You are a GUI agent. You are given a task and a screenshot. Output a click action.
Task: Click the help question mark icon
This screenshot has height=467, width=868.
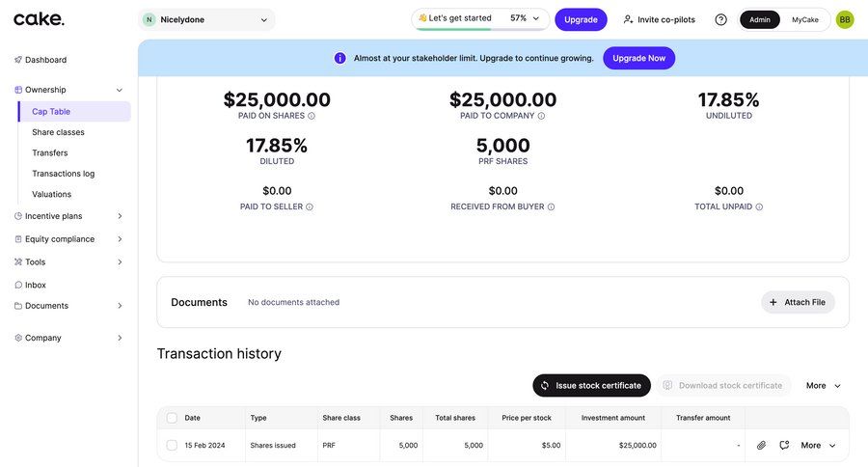[x=720, y=19]
